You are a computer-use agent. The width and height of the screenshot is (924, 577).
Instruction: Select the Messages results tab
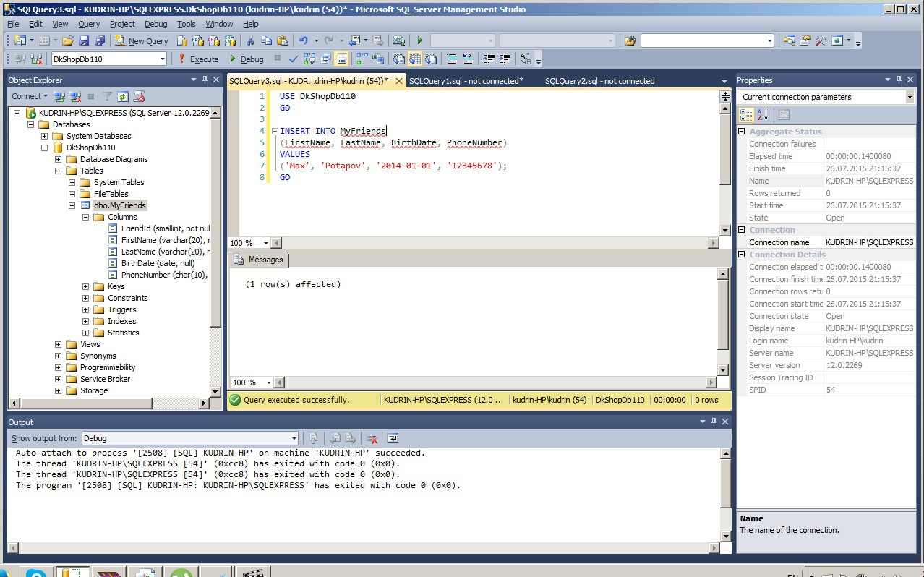tap(260, 260)
